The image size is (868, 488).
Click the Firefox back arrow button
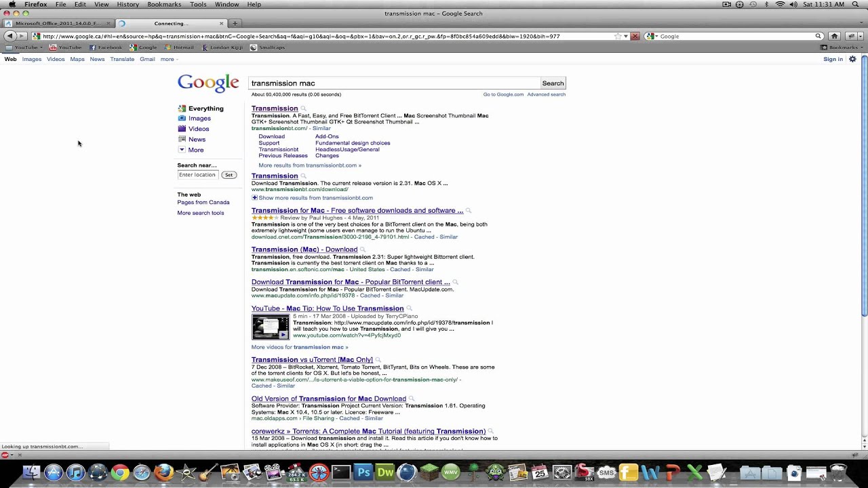pos(9,36)
